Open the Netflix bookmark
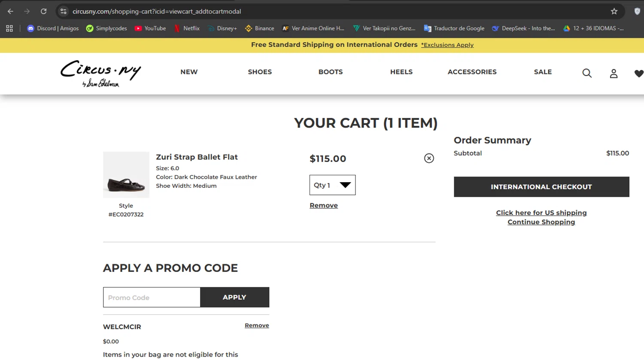This screenshot has width=644, height=360. 187,28
